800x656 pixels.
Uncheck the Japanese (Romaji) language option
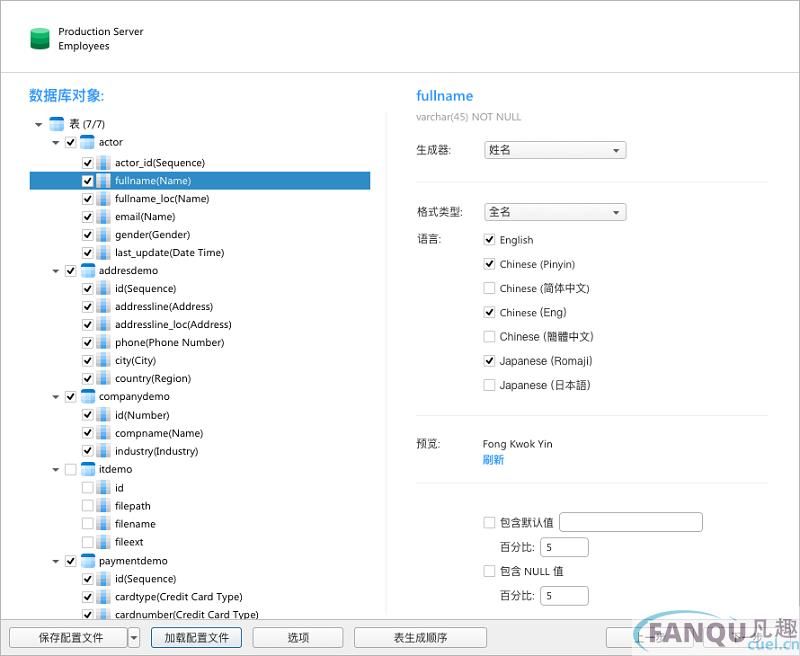pyautogui.click(x=489, y=361)
